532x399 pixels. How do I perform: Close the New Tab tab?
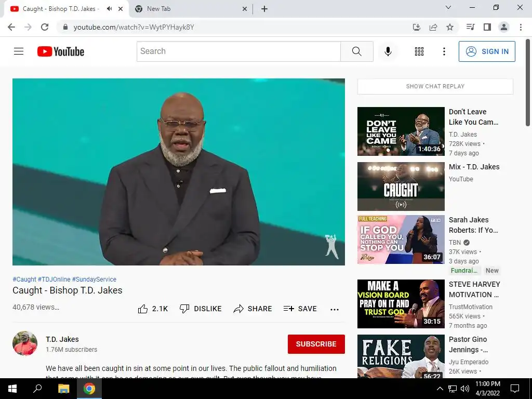245,9
